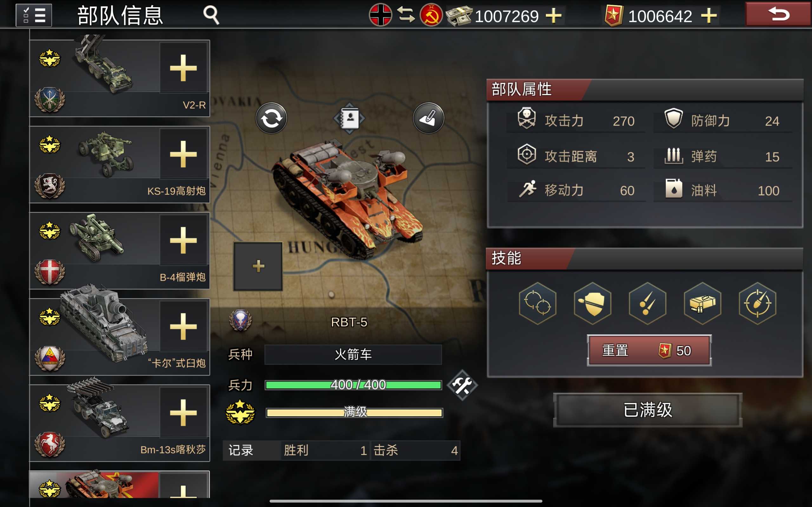Select the V2-R unit in the list
This screenshot has width=812, height=507.
120,78
